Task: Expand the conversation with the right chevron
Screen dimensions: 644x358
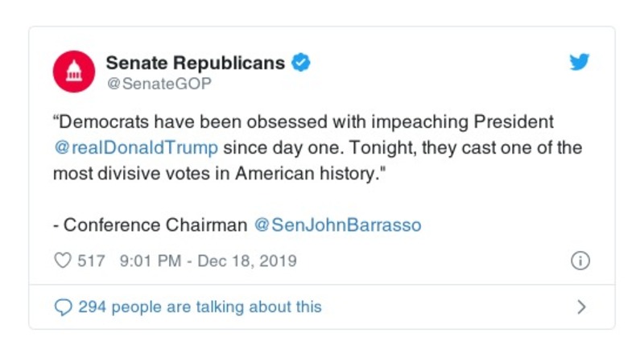Action: point(582,307)
